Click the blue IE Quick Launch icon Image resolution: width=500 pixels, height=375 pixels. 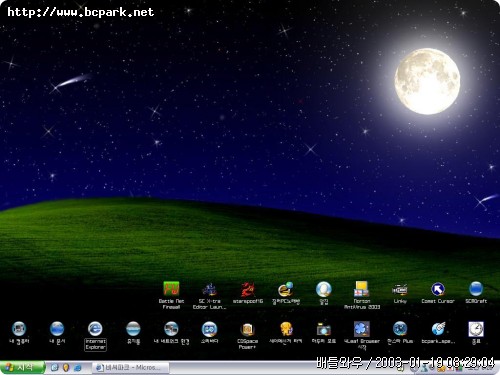click(78, 368)
